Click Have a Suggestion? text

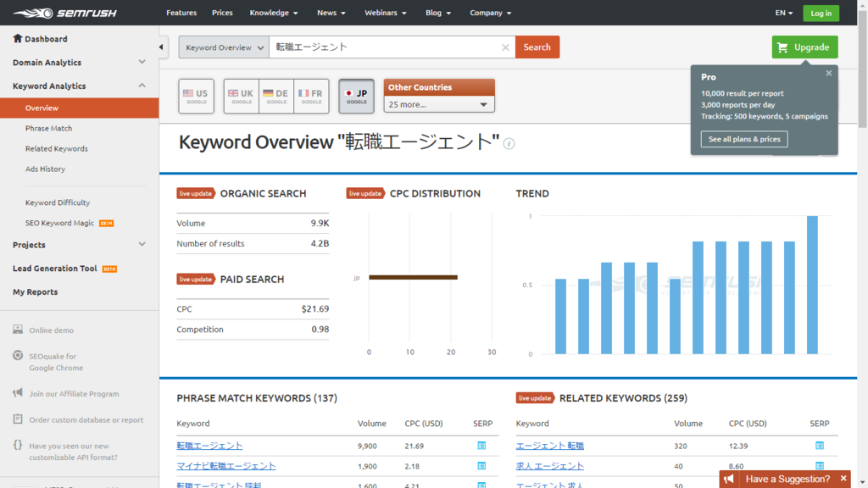pos(787,479)
